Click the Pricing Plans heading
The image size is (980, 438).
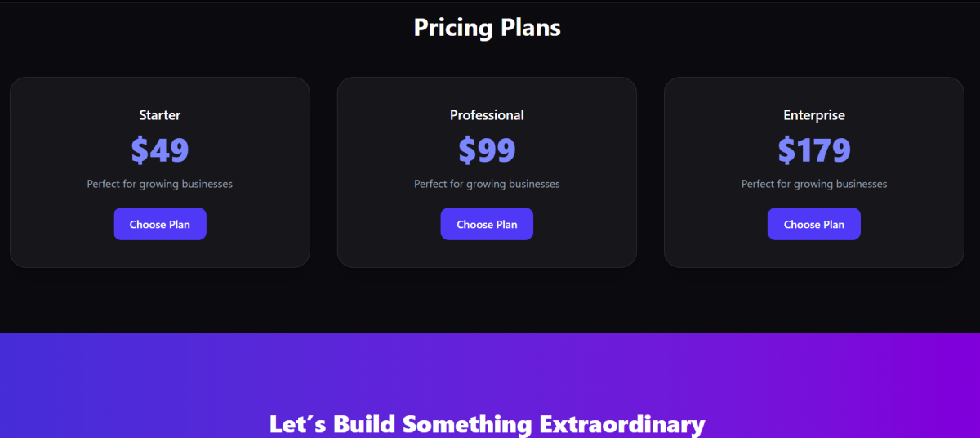pyautogui.click(x=487, y=28)
